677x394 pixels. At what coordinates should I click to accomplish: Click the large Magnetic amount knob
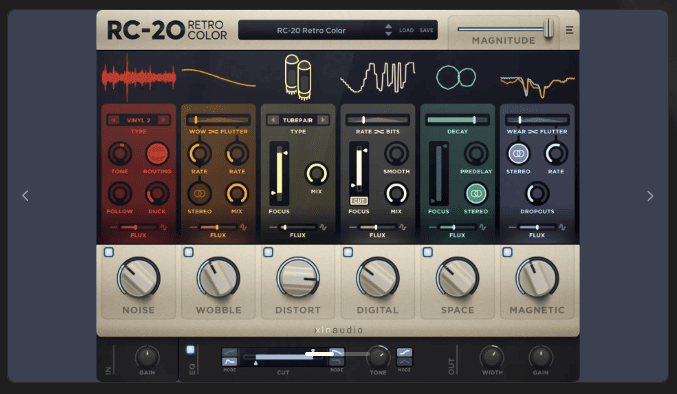537,278
